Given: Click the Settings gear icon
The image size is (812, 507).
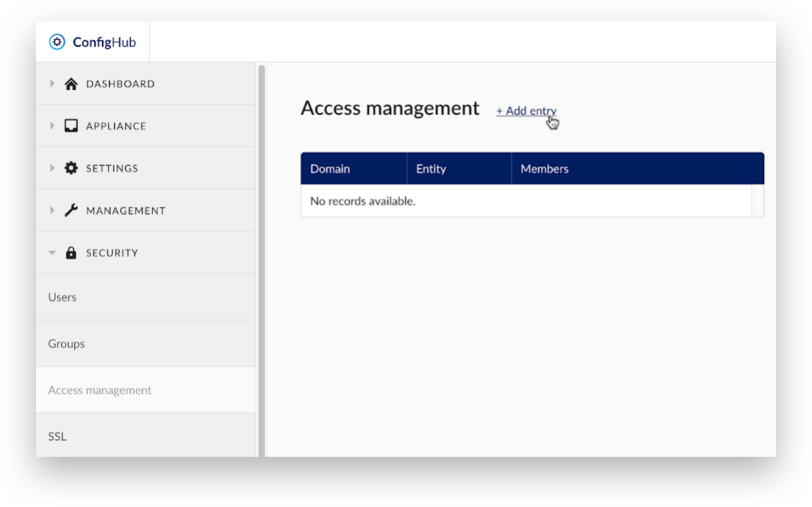Looking at the screenshot, I should point(71,168).
